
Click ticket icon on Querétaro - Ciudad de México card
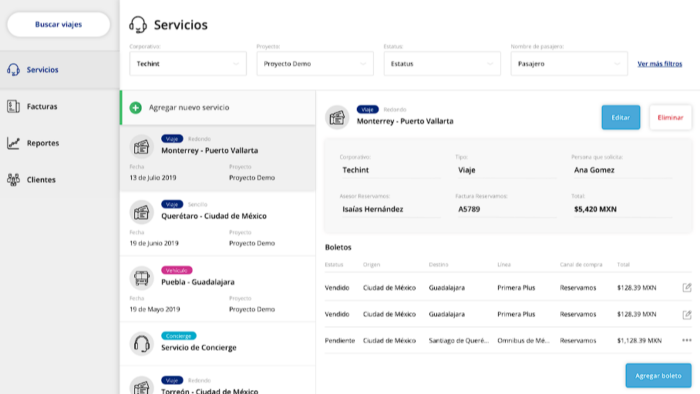[142, 212]
